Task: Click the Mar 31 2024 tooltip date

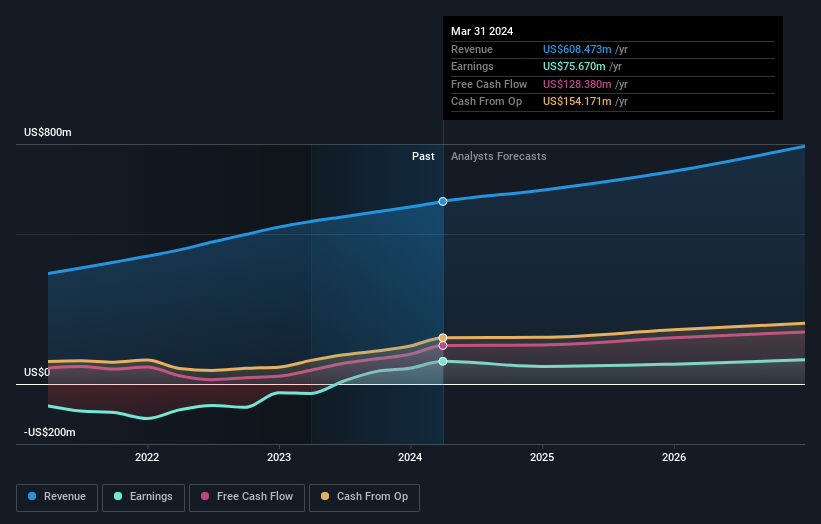Action: [x=482, y=31]
